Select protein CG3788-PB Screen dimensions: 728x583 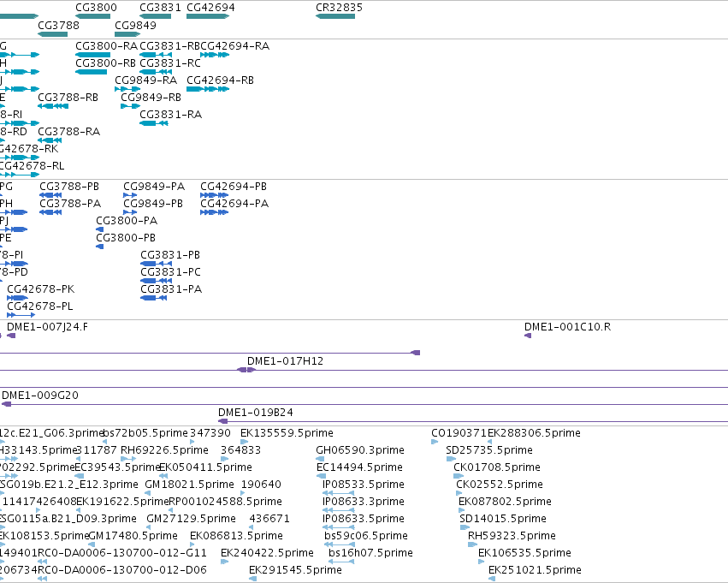click(x=50, y=195)
